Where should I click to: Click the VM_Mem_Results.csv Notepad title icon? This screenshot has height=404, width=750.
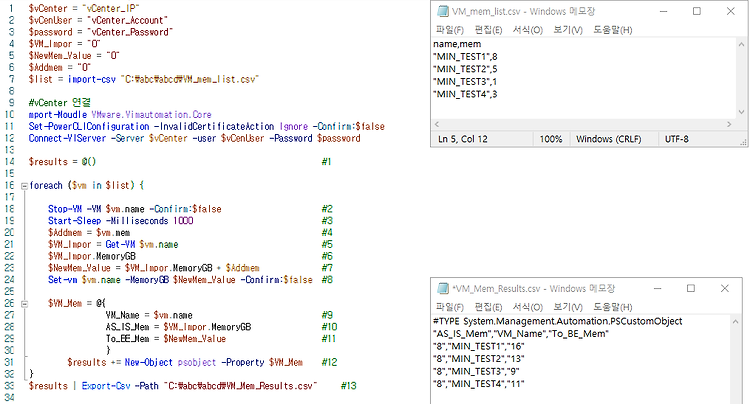[443, 288]
